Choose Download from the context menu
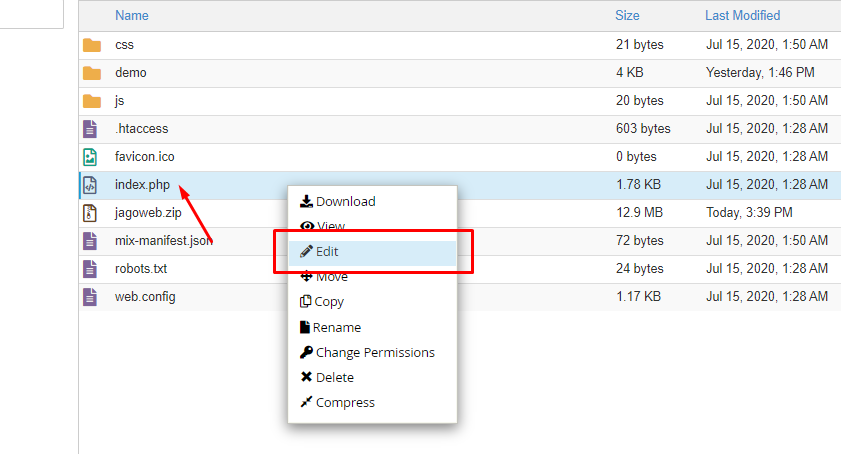The height and width of the screenshot is (454, 841). tap(337, 201)
